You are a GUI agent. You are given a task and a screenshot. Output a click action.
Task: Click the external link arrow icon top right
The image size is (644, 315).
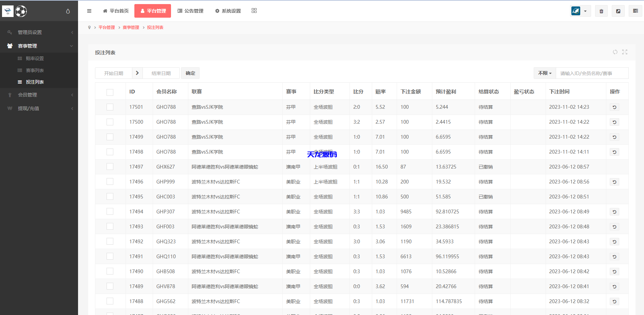[618, 11]
